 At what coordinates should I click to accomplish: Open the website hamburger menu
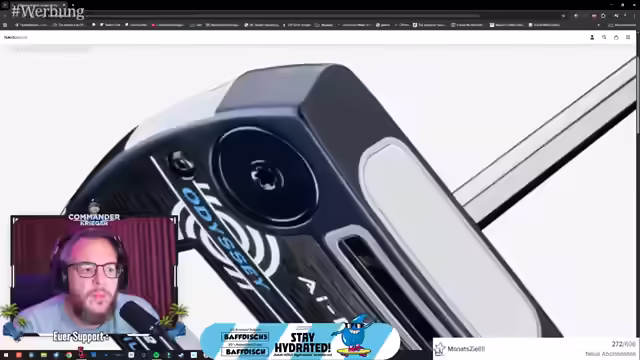[628, 37]
